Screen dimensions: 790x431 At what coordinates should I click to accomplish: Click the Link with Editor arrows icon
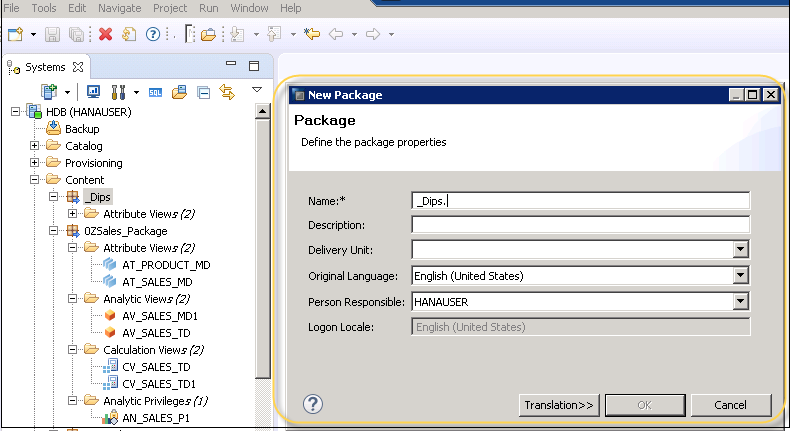tap(226, 92)
